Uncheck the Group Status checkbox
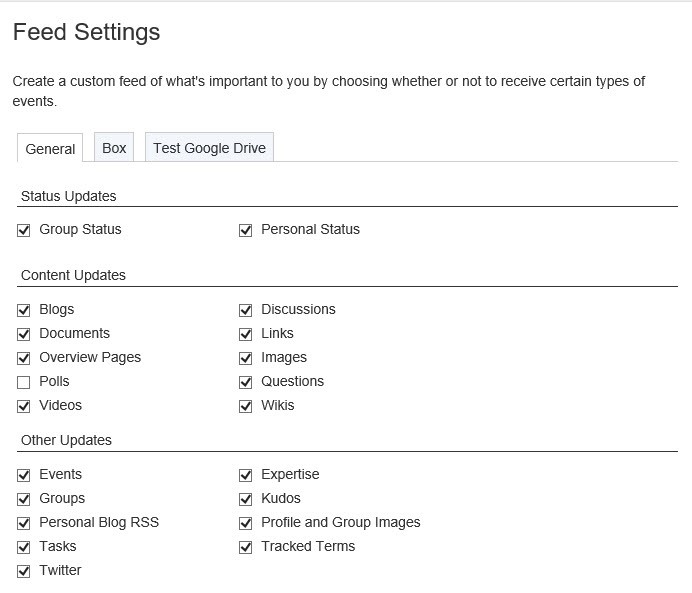Image resolution: width=692 pixels, height=593 pixels. click(24, 230)
